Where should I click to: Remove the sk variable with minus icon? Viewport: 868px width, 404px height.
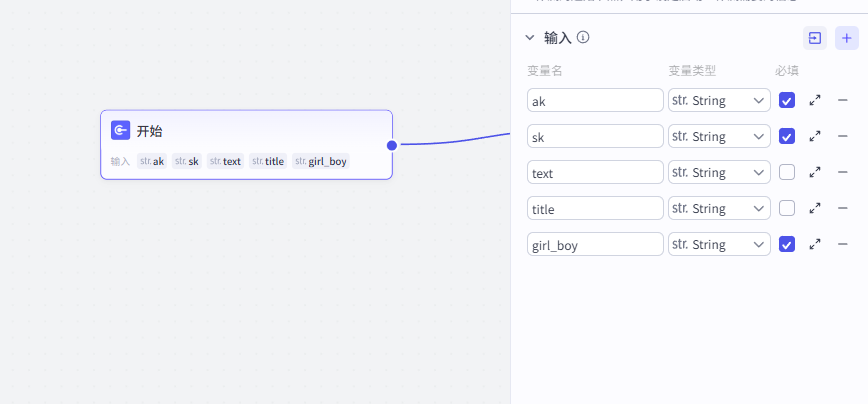click(x=843, y=136)
